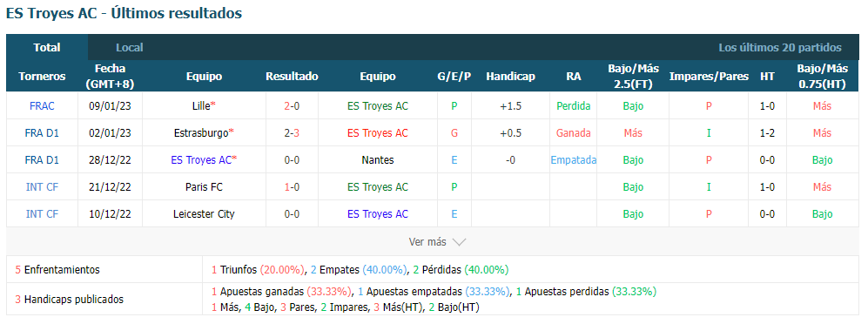Click the Impares/Pares column header
This screenshot has height=324, width=868.
pos(709,77)
